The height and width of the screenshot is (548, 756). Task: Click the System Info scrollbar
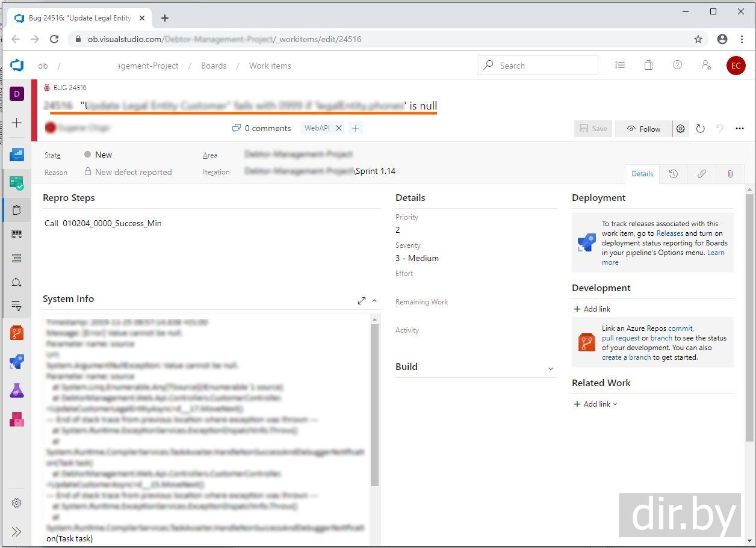[374, 404]
